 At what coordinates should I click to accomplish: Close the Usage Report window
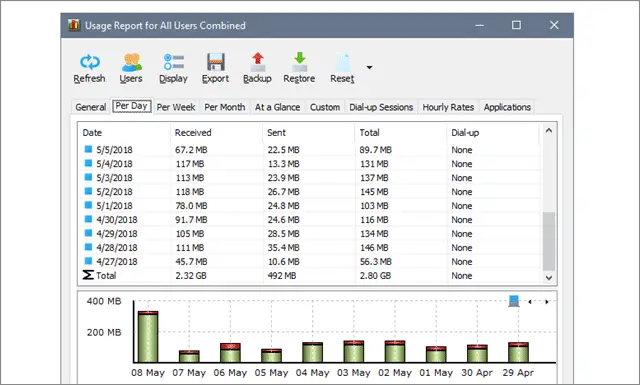point(554,25)
